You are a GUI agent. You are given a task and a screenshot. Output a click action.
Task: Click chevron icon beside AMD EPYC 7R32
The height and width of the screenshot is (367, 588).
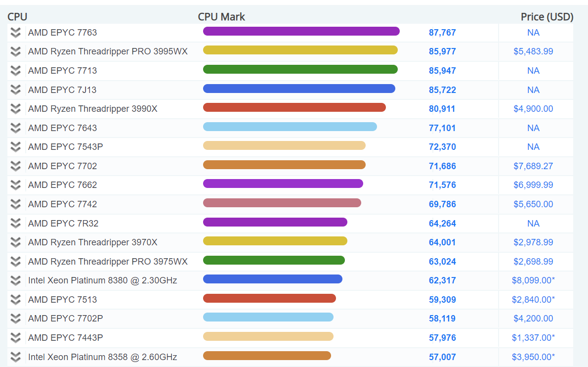16,224
